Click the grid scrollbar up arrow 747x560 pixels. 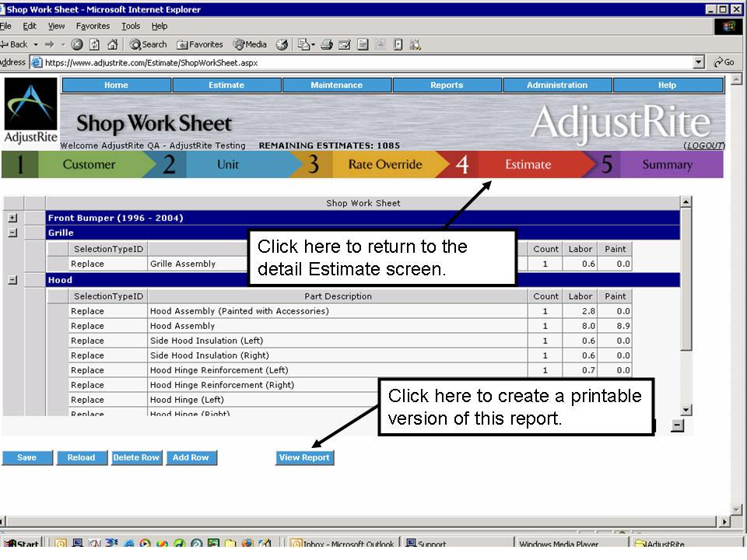click(686, 202)
